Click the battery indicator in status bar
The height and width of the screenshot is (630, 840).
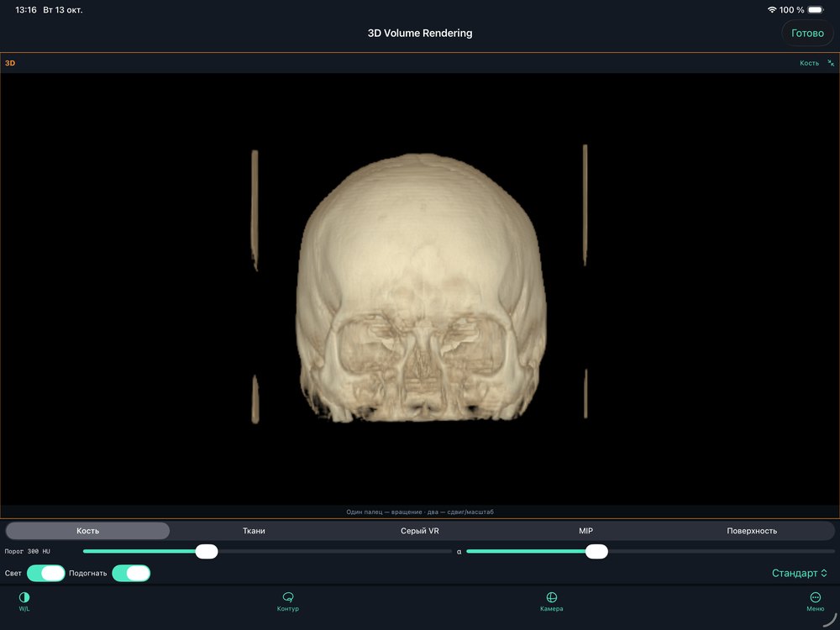(816, 9)
